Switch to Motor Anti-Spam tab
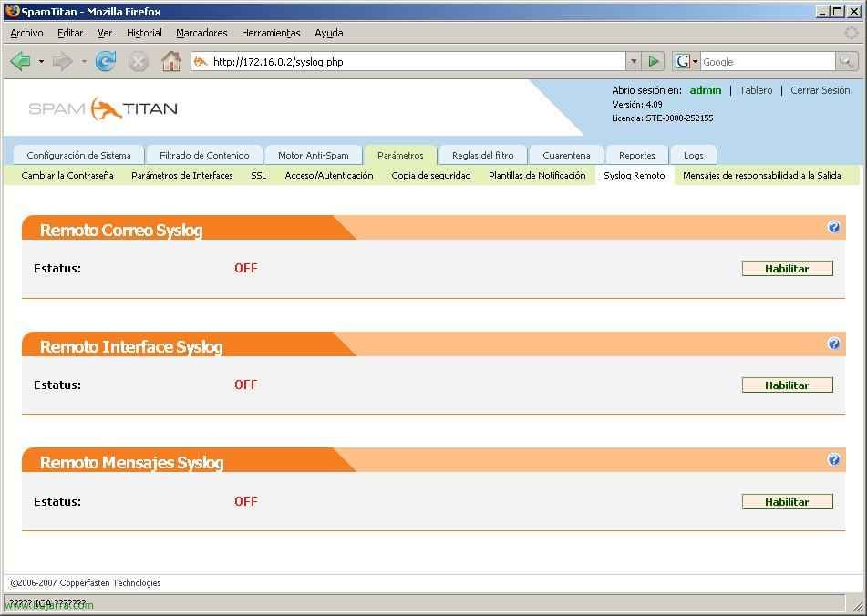This screenshot has width=867, height=616. point(314,155)
